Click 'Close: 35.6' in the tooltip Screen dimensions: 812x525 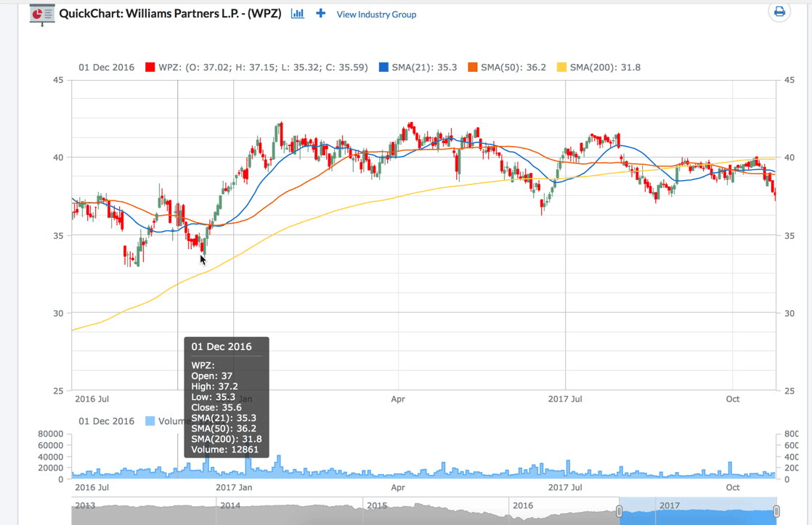(216, 407)
